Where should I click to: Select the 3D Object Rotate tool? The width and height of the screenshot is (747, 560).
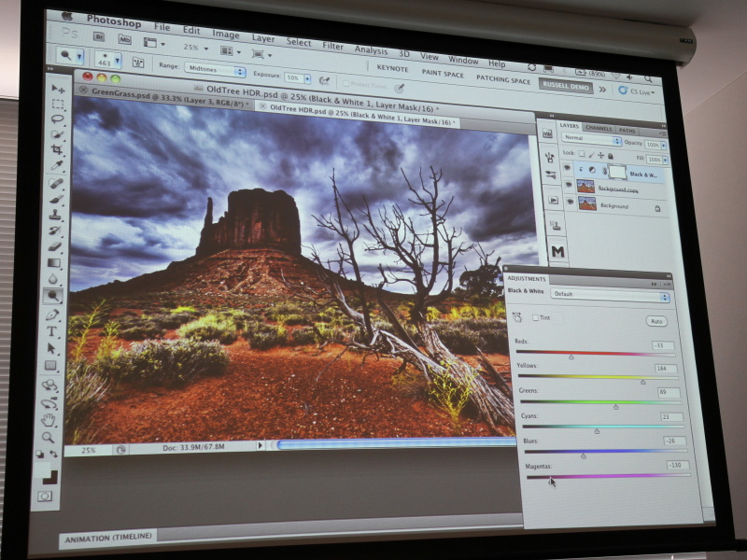[49, 385]
